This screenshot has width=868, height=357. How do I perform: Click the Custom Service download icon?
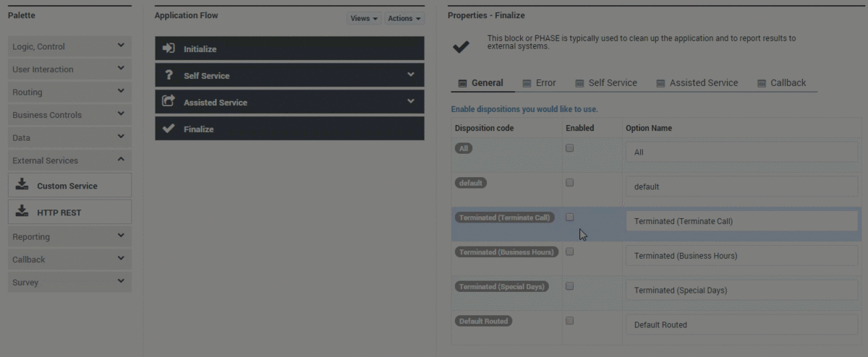(22, 185)
